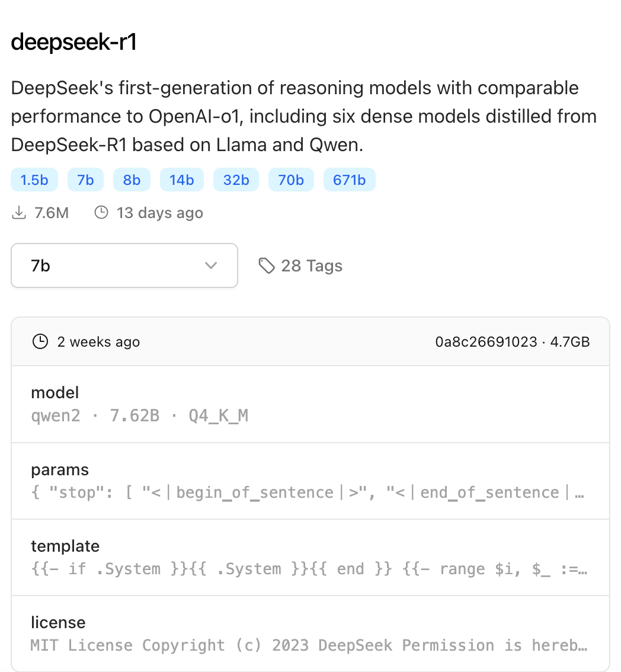
Task: Open the 7b version dropdown
Action: click(x=124, y=265)
